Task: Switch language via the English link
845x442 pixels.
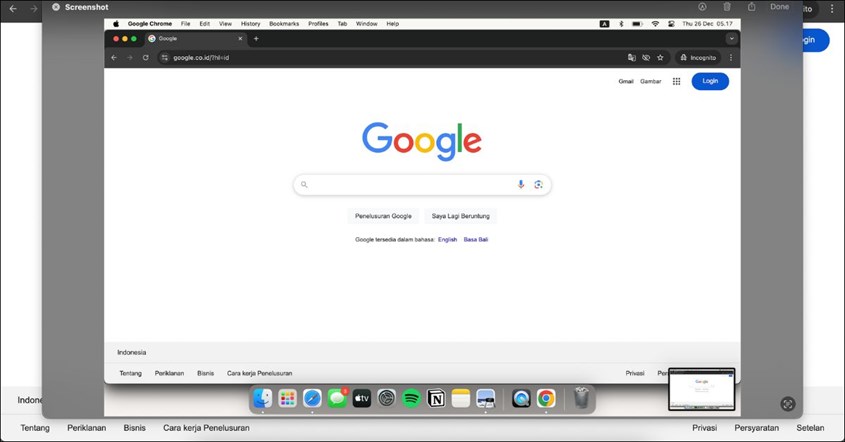Action: (x=447, y=239)
